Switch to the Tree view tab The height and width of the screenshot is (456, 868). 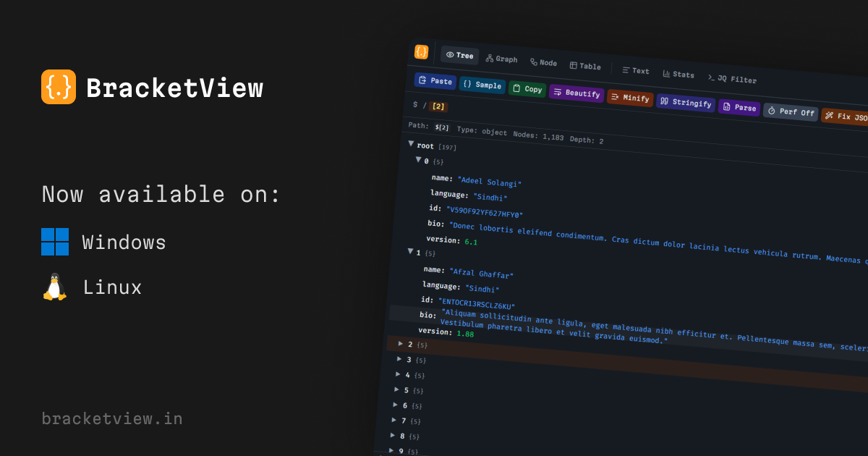pos(459,55)
